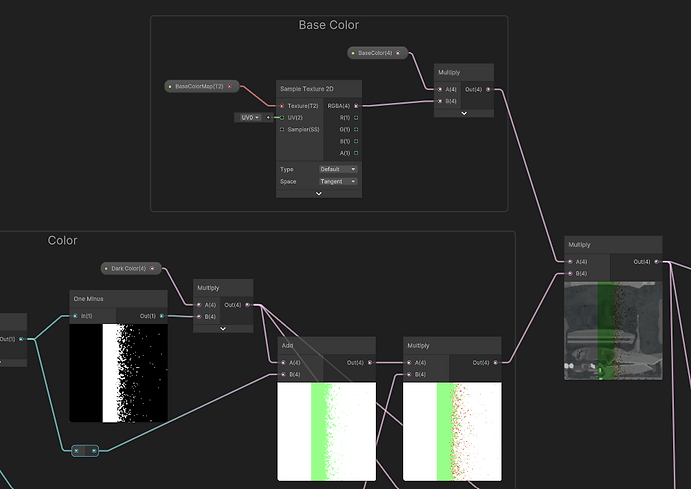Click A(4) port of Multiply with textured preview

pyautogui.click(x=570, y=262)
